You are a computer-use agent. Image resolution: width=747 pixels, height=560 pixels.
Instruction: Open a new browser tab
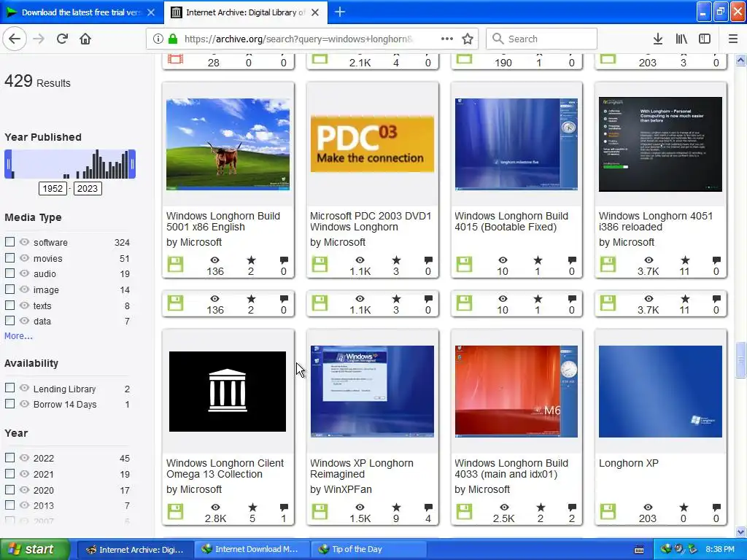[340, 12]
